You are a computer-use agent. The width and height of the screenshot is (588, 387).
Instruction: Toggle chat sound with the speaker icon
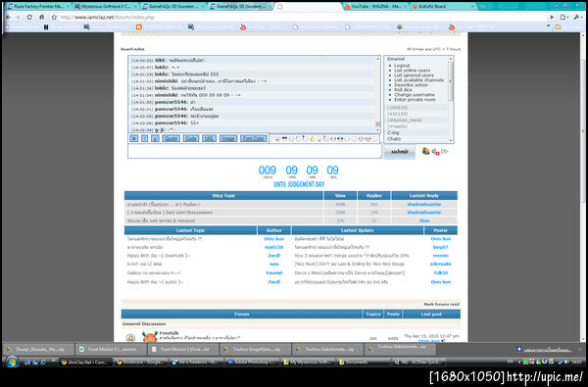pyautogui.click(x=435, y=152)
